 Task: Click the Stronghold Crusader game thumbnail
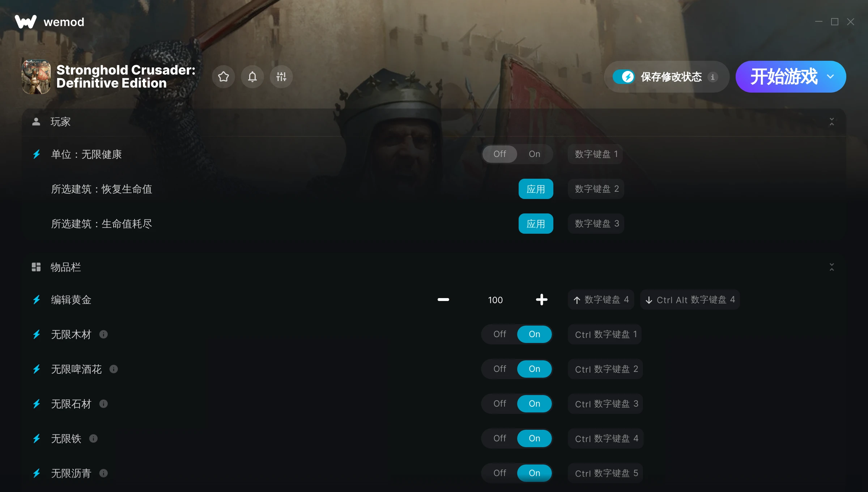[36, 77]
